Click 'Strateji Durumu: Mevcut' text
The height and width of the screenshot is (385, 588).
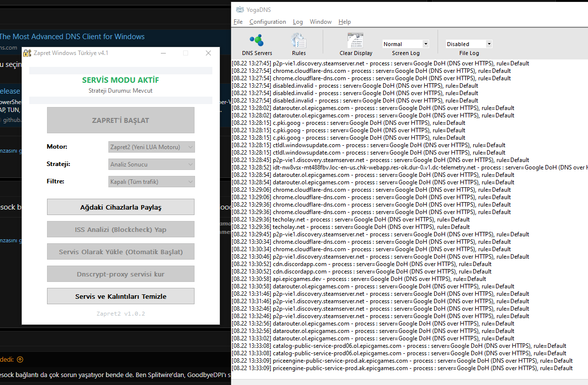click(x=120, y=91)
